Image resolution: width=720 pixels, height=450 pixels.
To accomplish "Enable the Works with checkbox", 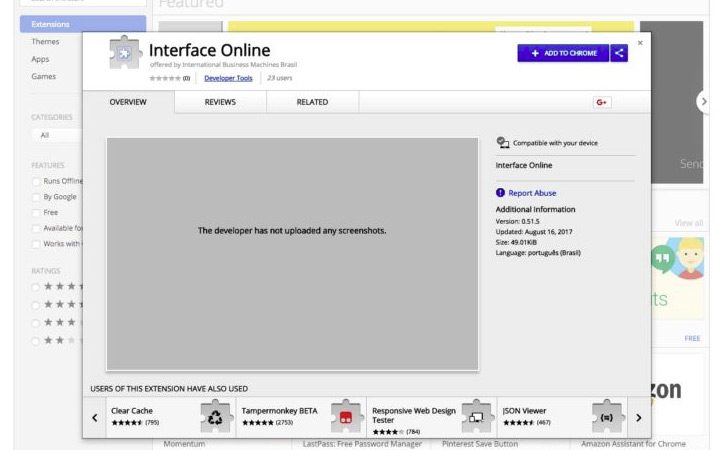I will coord(36,244).
